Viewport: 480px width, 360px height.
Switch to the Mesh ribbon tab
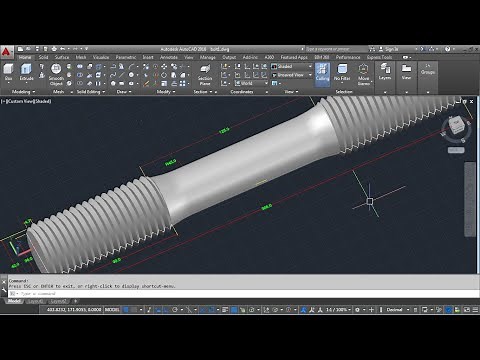pyautogui.click(x=81, y=57)
